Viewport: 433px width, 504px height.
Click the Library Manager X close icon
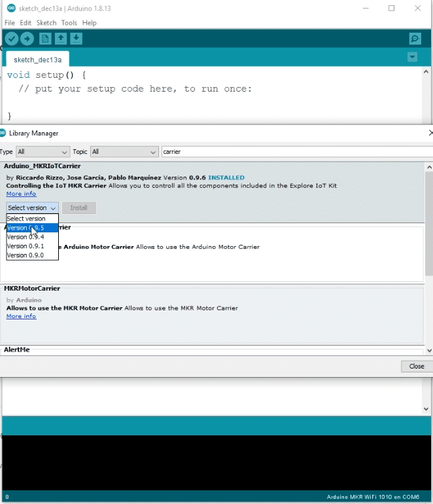click(430, 133)
